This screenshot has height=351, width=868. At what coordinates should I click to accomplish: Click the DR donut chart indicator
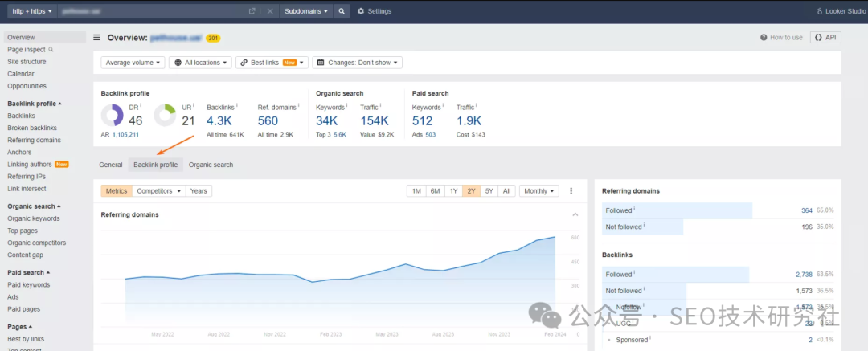coord(112,115)
